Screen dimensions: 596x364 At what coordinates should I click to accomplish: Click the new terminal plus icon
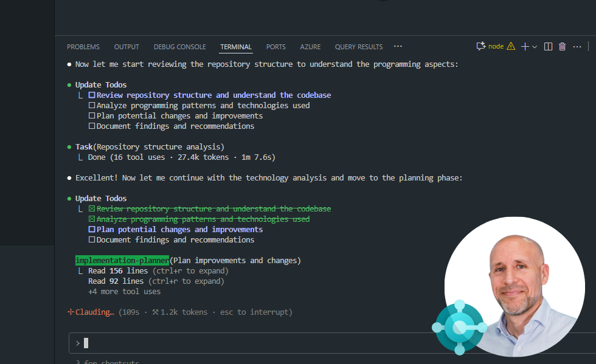tap(525, 47)
